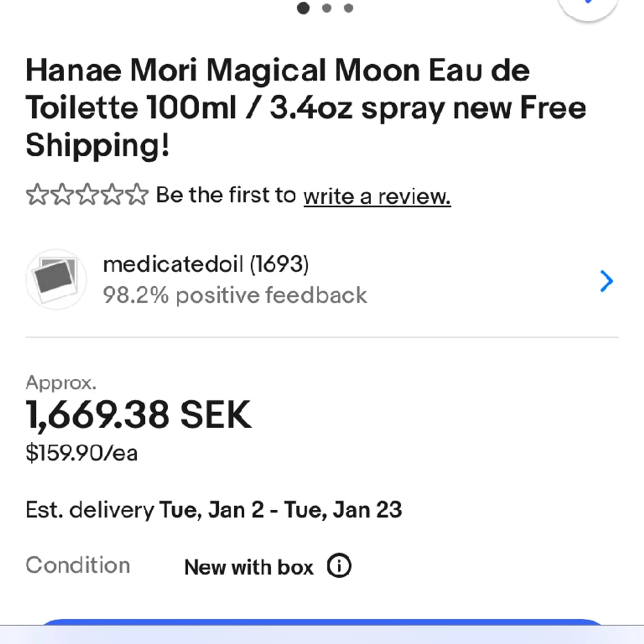The height and width of the screenshot is (644, 644).
Task: Select the middle star of the rating
Action: 86,195
